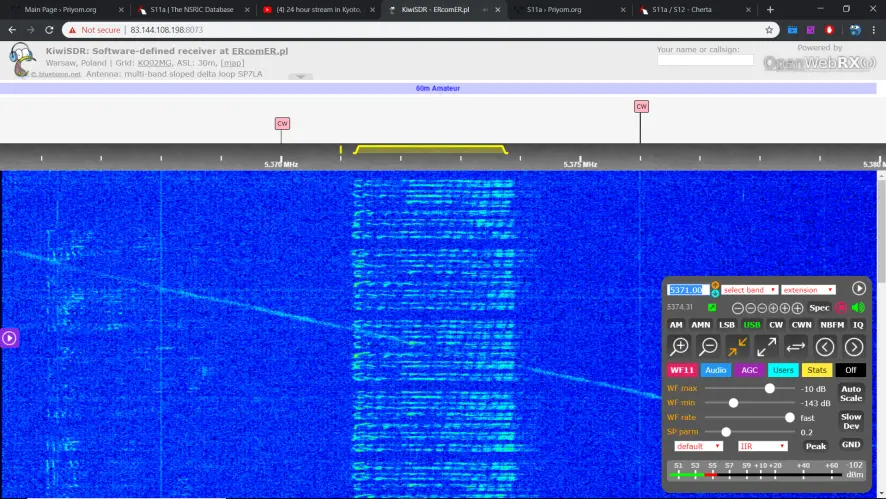Mute audio using the green speaker icon
The width and height of the screenshot is (886, 499).
(x=858, y=308)
